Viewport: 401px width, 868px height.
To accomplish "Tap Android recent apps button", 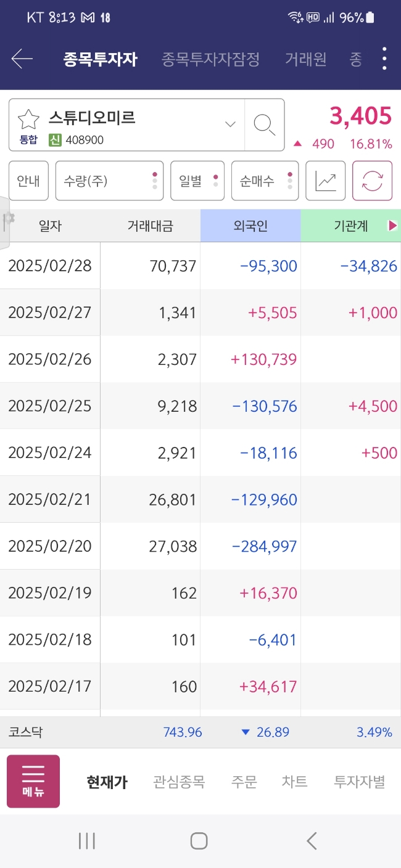I will [x=87, y=841].
